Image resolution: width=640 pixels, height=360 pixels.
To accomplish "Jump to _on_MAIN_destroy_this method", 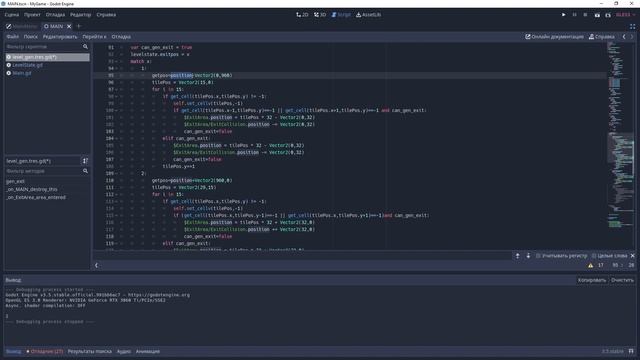I will tap(31, 189).
